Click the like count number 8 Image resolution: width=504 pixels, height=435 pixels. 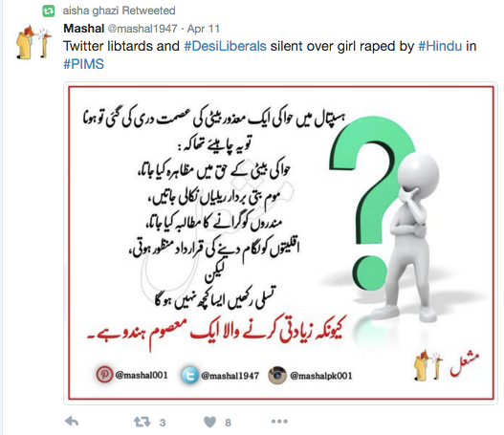[228, 423]
